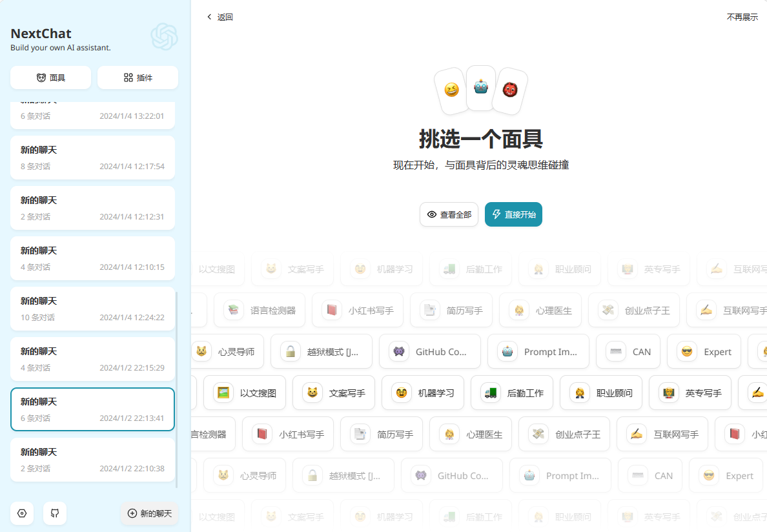The image size is (767, 532).
Task: Click the chat list scrollbar
Action: pyautogui.click(x=177, y=387)
